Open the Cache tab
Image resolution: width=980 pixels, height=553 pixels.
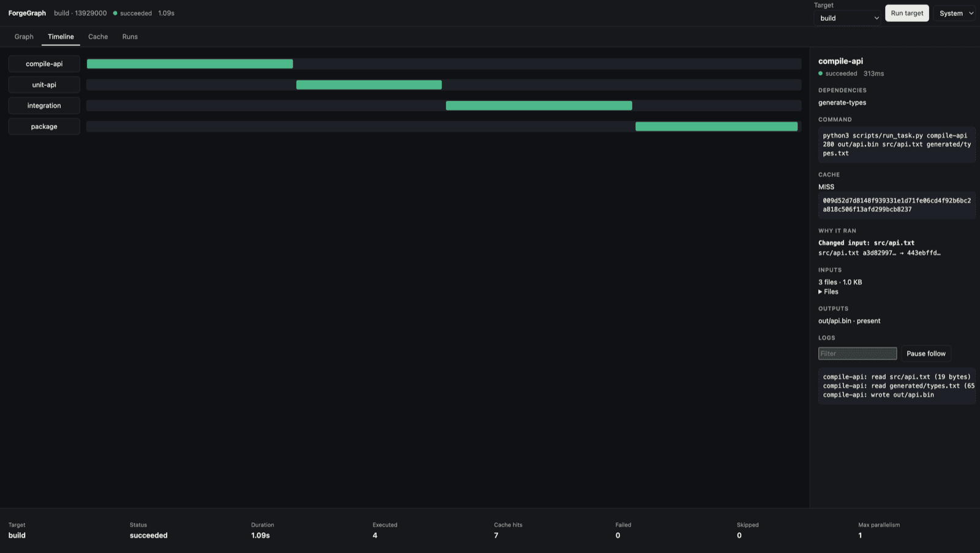pos(98,37)
